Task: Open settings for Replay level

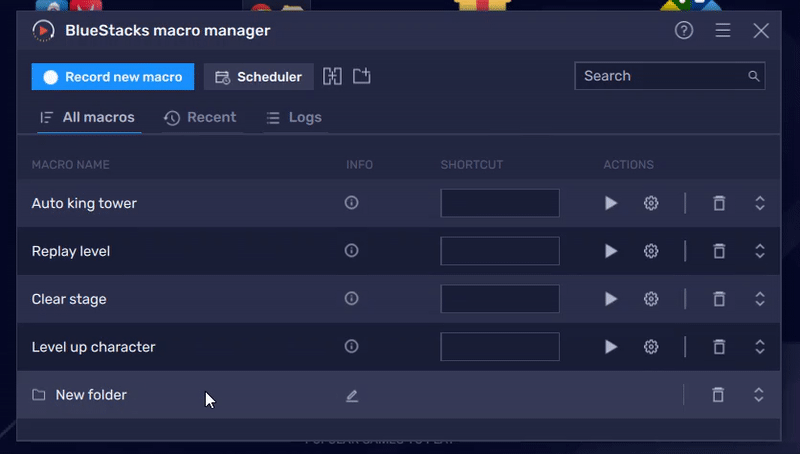Action: (x=651, y=251)
